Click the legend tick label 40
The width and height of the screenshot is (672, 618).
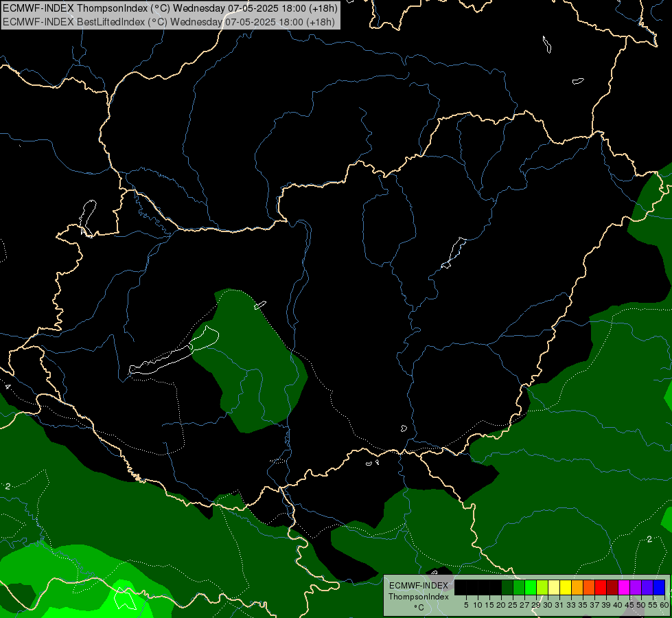(618, 605)
